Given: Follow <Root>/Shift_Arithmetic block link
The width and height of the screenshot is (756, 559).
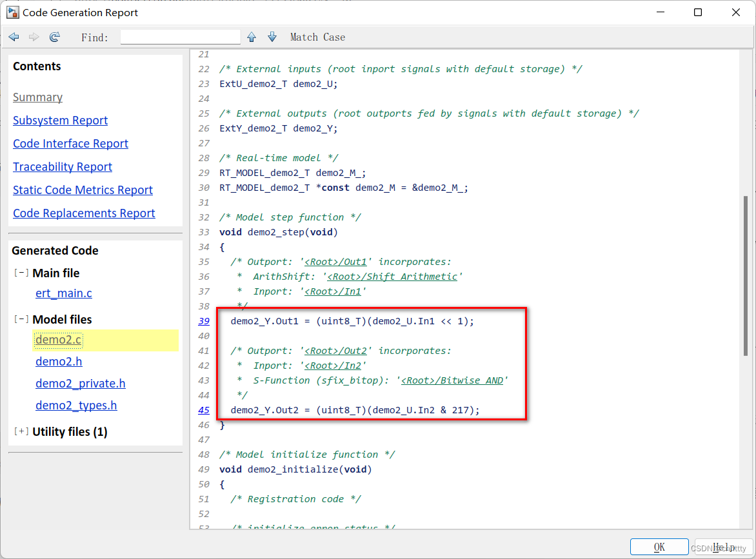Looking at the screenshot, I should 392,277.
